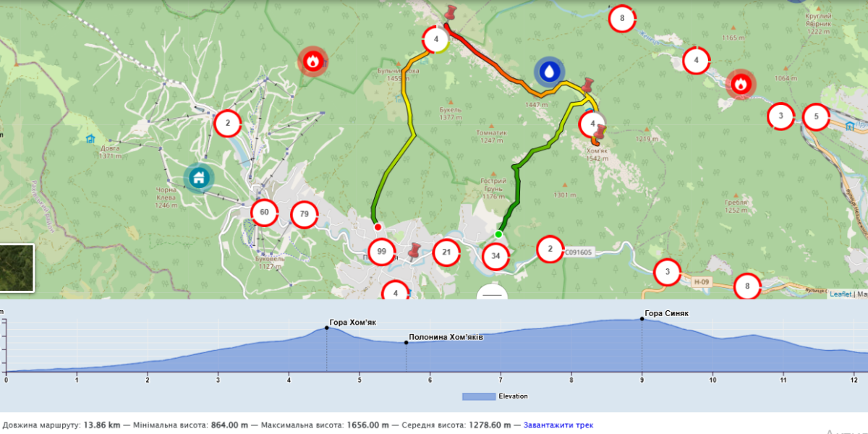
Task: Open cluster 3 beside the H-09 road label
Action: 668,272
